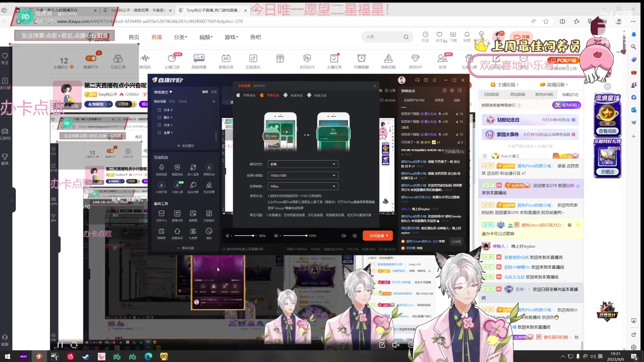Click the 房管助手 house icon
644x362 pixels.
pos(177,232)
